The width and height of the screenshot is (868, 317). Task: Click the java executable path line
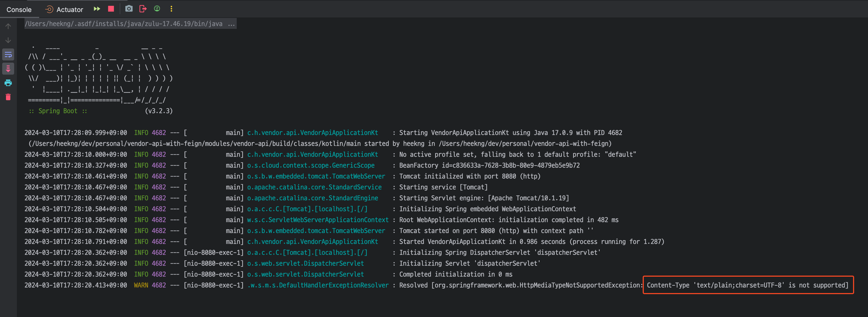tap(123, 24)
